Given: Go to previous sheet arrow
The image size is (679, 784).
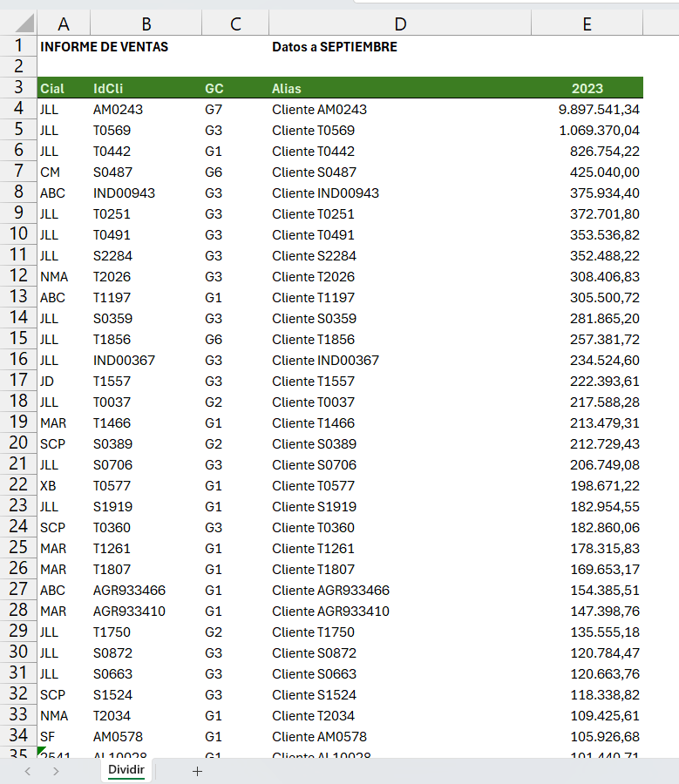Looking at the screenshot, I should 28,772.
